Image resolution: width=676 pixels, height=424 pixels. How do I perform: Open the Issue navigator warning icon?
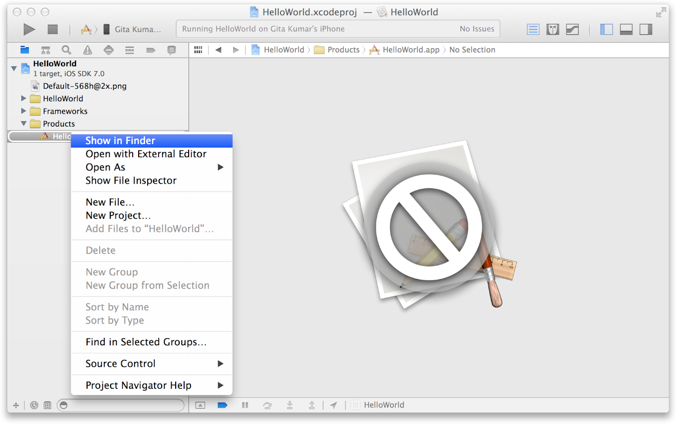pos(88,50)
